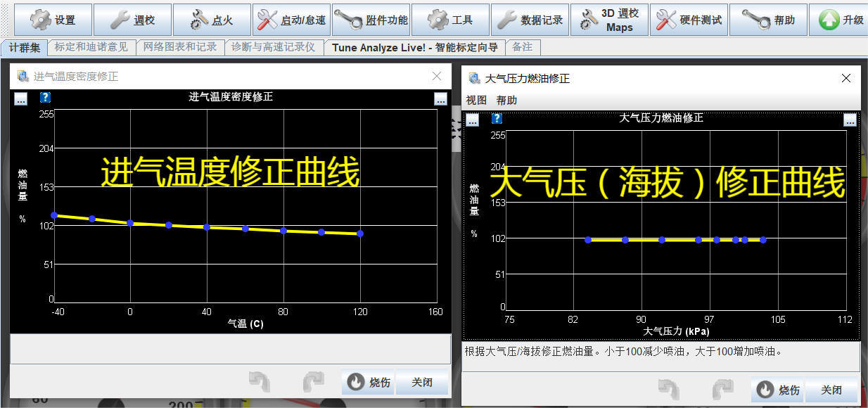This screenshot has width=868, height=408.
Task: Switch to the 诊断与高速记录仪 tab
Action: 274,48
